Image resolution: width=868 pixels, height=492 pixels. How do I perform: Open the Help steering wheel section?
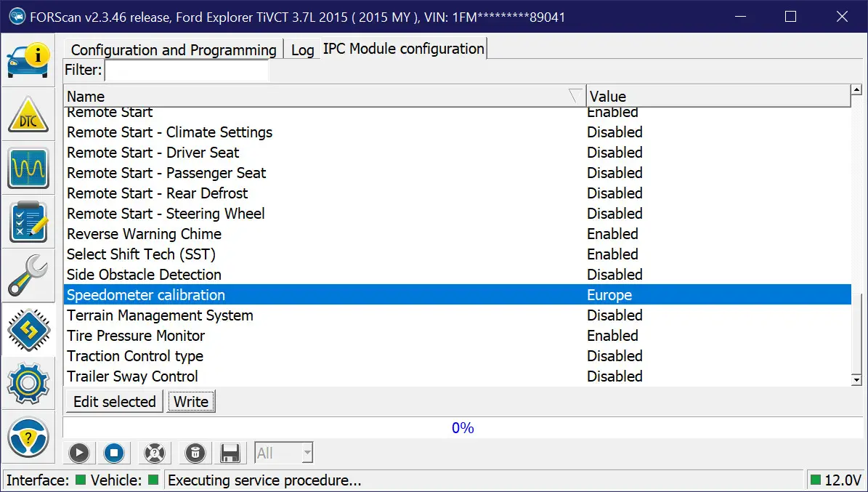(28, 437)
